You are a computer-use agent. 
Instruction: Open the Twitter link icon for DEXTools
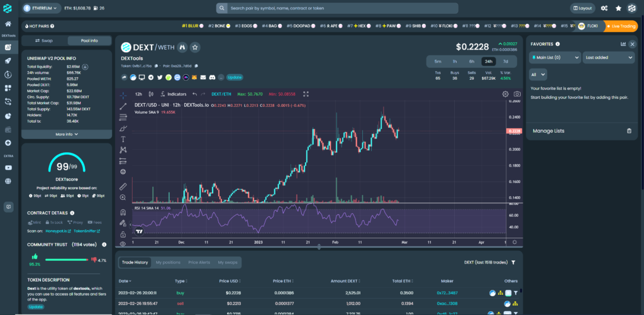point(160,77)
